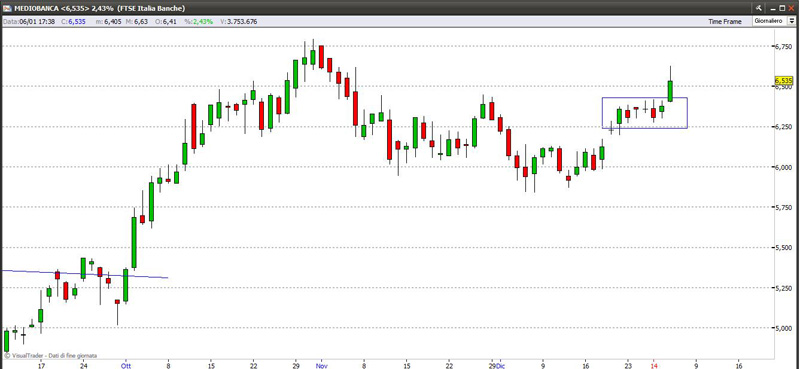The image size is (800, 369).
Task: Click the 5,000 price axis label
Action: 784,328
